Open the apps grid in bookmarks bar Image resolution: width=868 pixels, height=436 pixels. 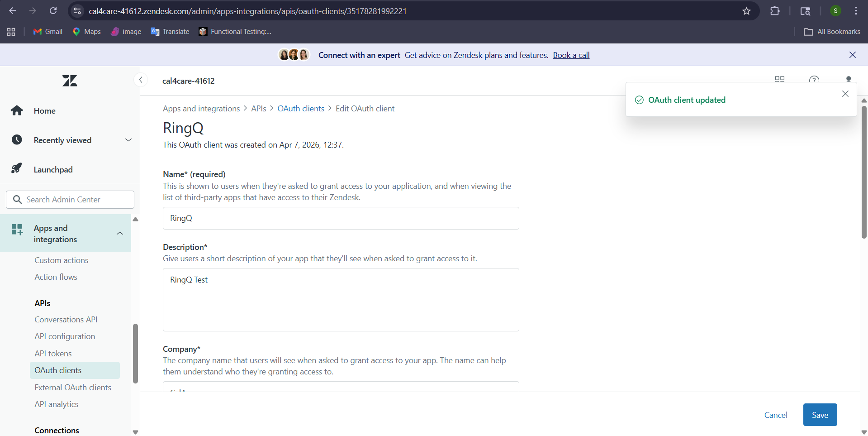[11, 32]
